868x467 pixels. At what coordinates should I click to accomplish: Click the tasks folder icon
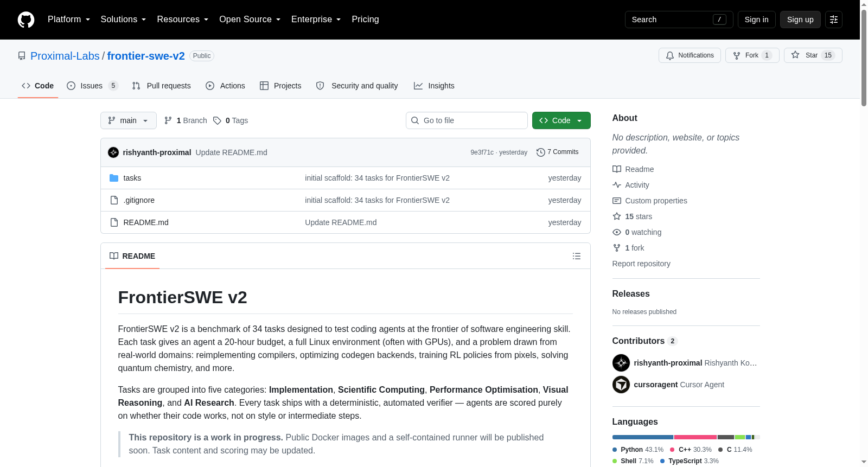click(x=114, y=178)
